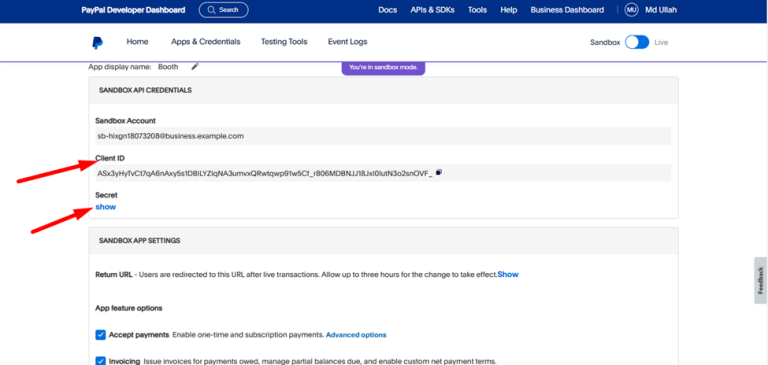This screenshot has height=365, width=768.
Task: Open the Help menu
Action: [508, 10]
